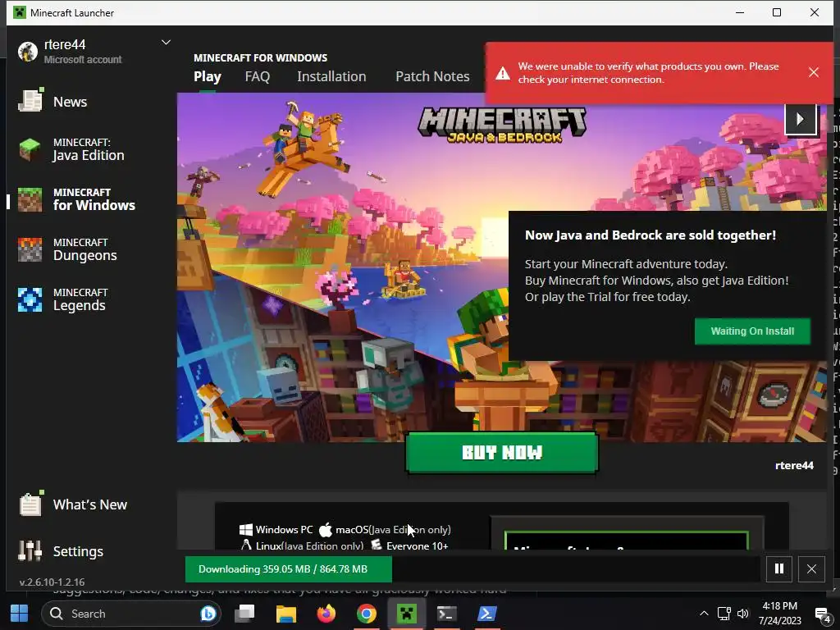Launch Firefox from the taskbar
The width and height of the screenshot is (840, 630).
326,614
